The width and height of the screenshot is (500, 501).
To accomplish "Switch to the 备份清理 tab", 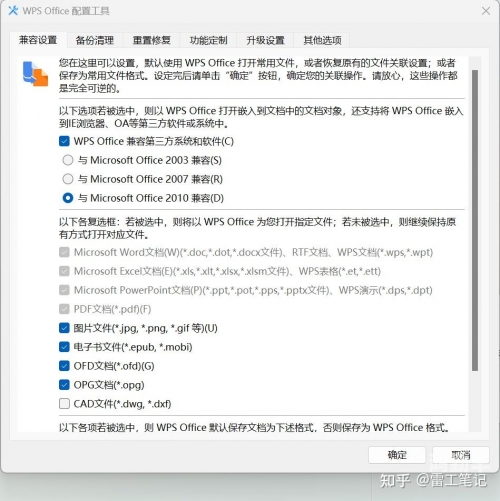I will coord(95,40).
